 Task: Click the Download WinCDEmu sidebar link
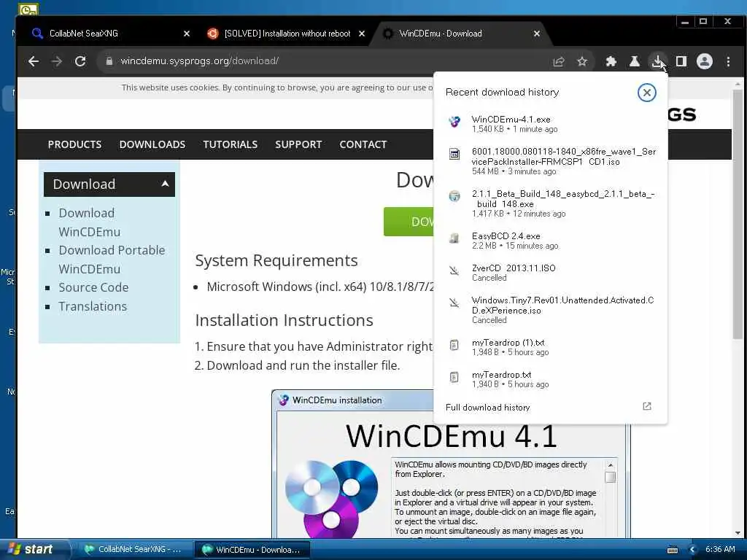89,222
